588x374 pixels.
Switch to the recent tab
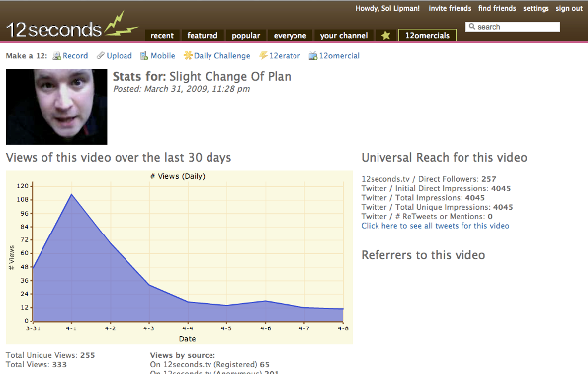tap(162, 35)
